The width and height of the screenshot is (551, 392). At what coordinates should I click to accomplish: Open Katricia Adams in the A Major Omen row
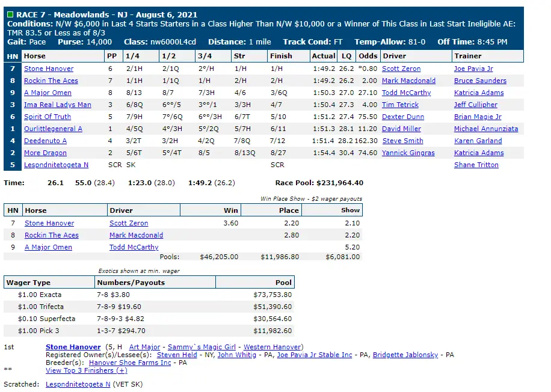tap(479, 93)
